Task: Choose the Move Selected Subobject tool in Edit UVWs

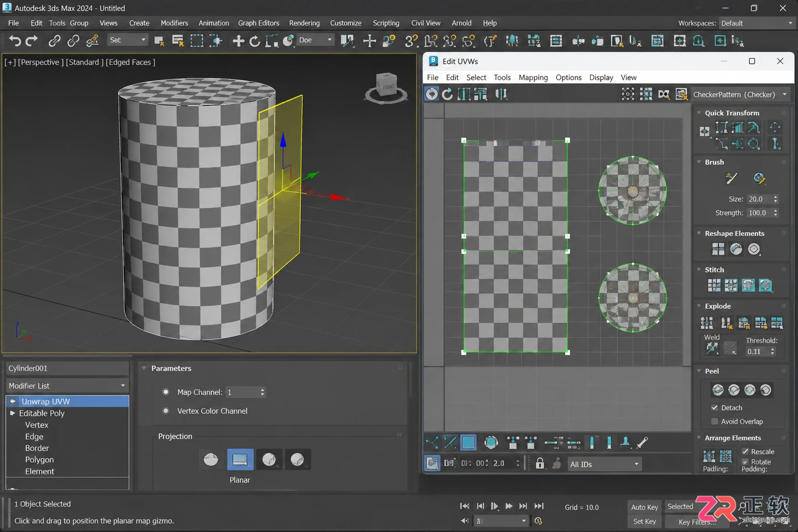Action: [432, 94]
